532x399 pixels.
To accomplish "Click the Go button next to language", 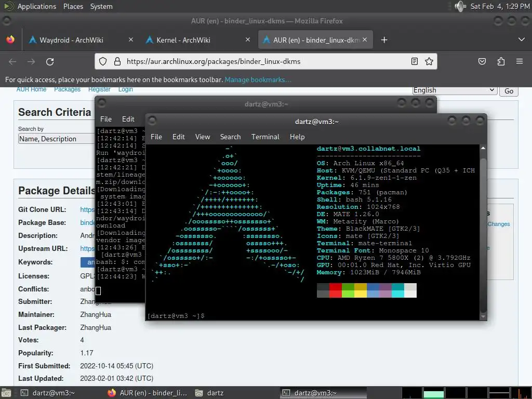I will [509, 91].
